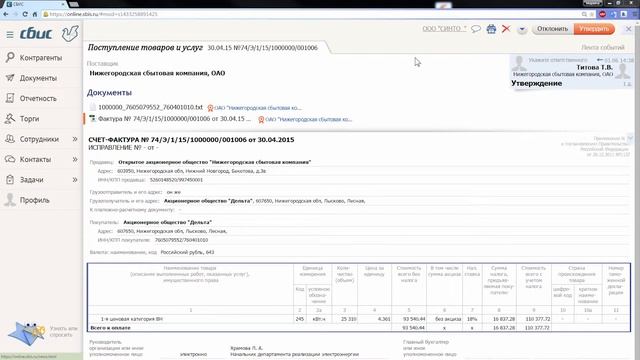Open the actions dropdown arrow in toolbar
The width and height of the screenshot is (640, 360).
pyautogui.click(x=522, y=29)
